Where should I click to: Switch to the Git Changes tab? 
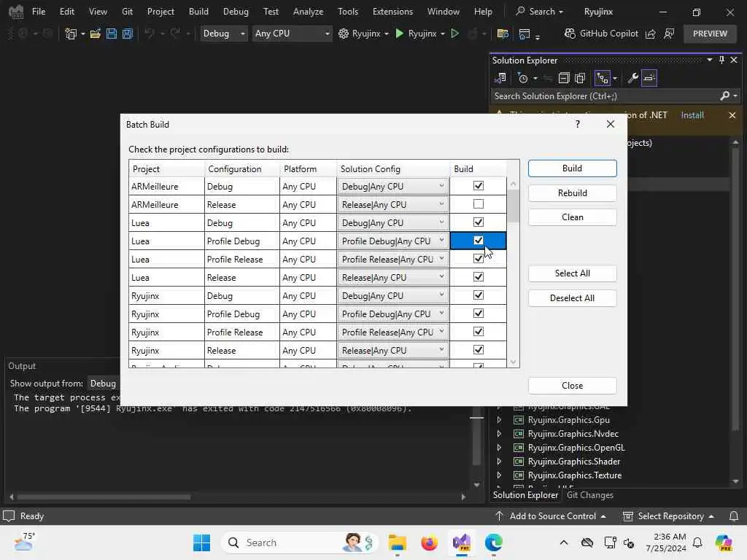point(589,495)
